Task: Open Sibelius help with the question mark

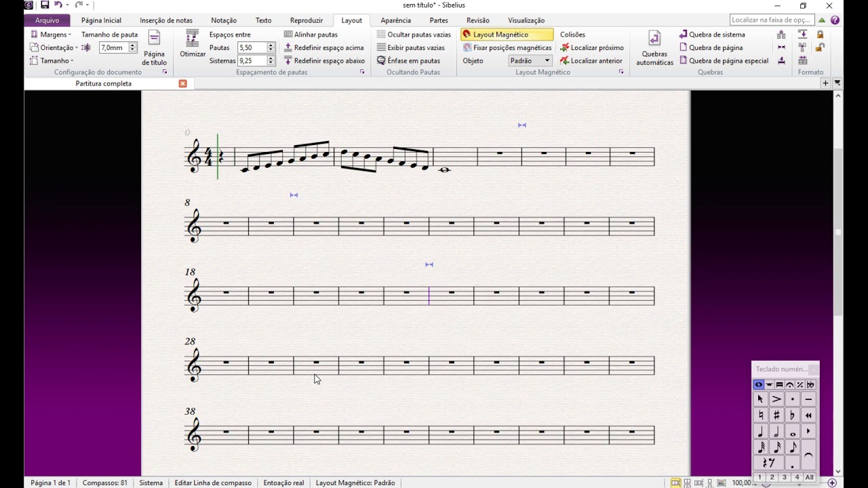Action: 835,20
